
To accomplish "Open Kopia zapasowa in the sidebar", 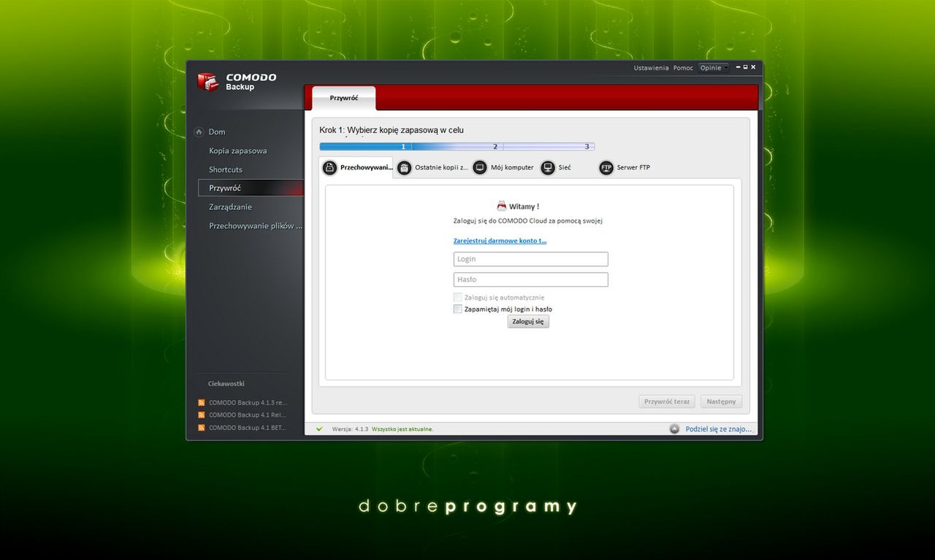I will [x=238, y=150].
